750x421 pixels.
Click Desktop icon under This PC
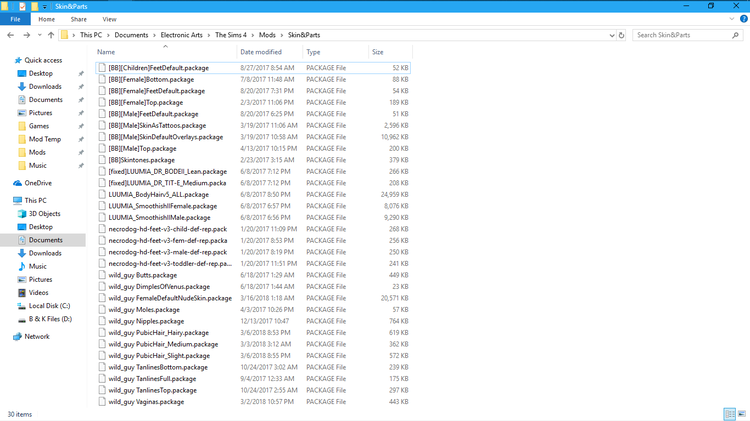click(x=22, y=227)
